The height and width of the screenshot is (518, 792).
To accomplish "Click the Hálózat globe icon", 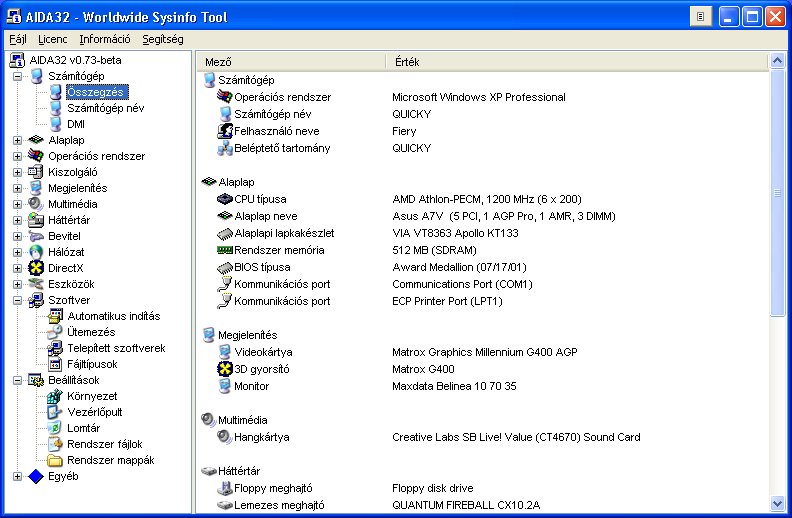I will point(36,252).
